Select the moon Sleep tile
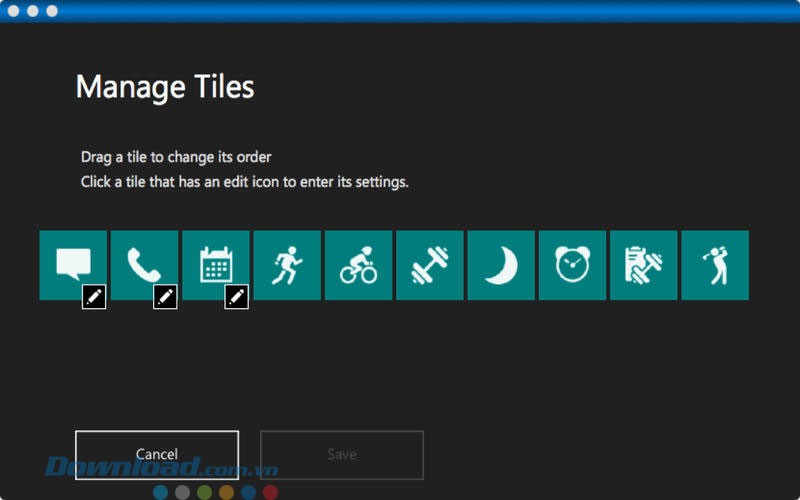Image resolution: width=800 pixels, height=500 pixels. click(x=501, y=265)
